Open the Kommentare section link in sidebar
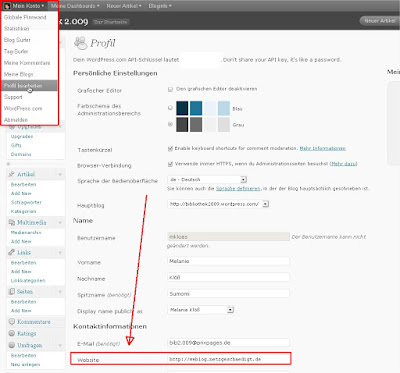 tap(34, 322)
